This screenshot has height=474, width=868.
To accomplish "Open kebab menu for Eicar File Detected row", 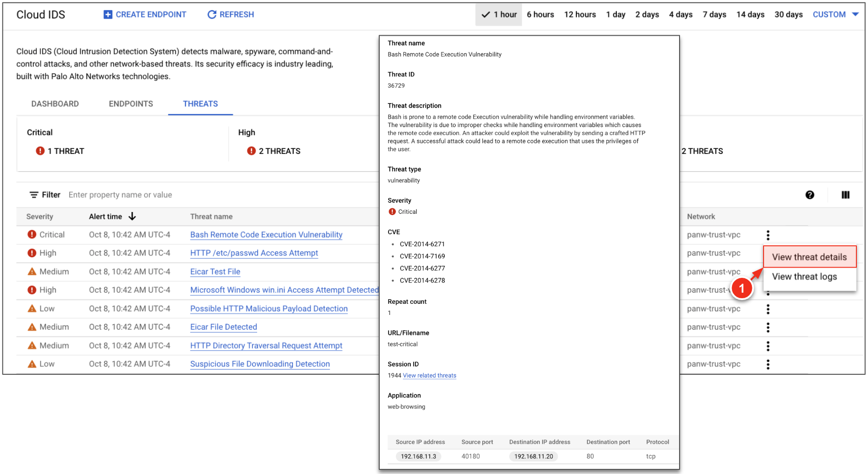I will [768, 327].
